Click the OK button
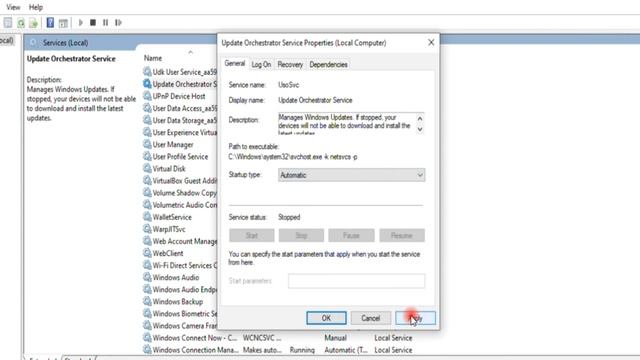The height and width of the screenshot is (360, 640). [x=326, y=318]
